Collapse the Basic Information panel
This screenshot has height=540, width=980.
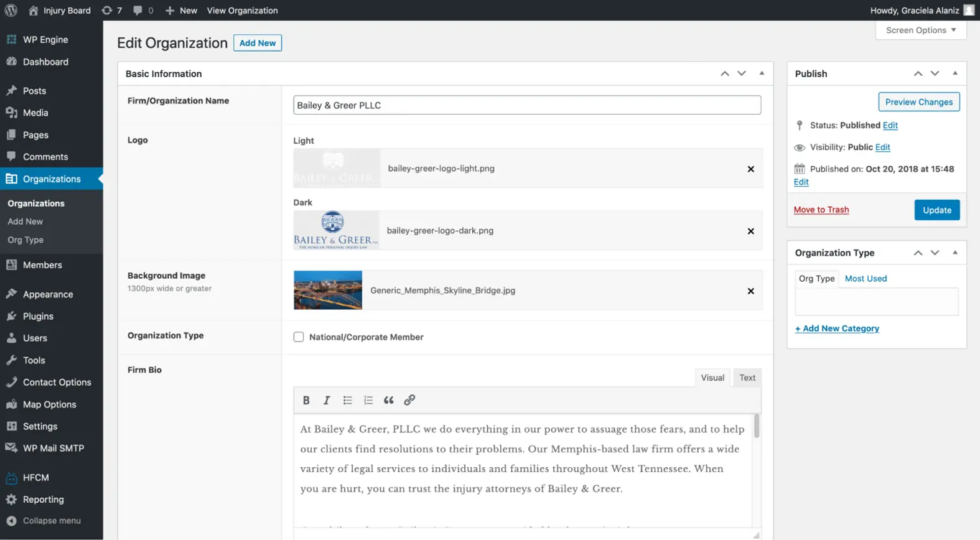point(762,73)
